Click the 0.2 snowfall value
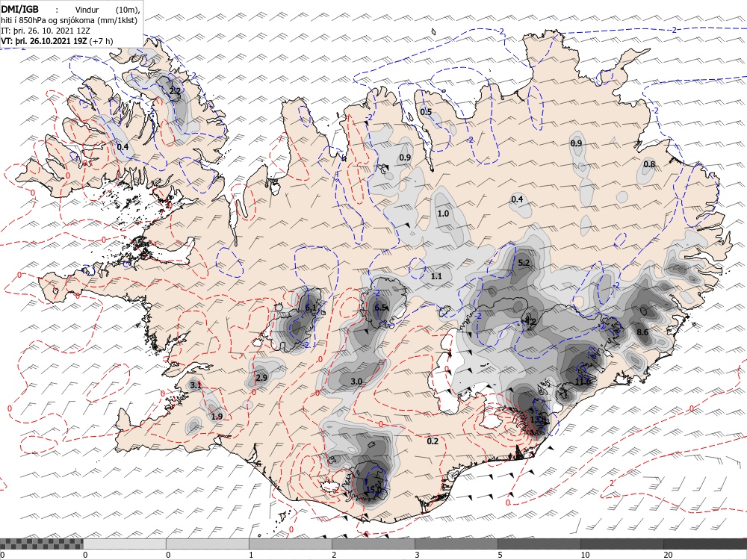747x560 pixels. [x=432, y=441]
